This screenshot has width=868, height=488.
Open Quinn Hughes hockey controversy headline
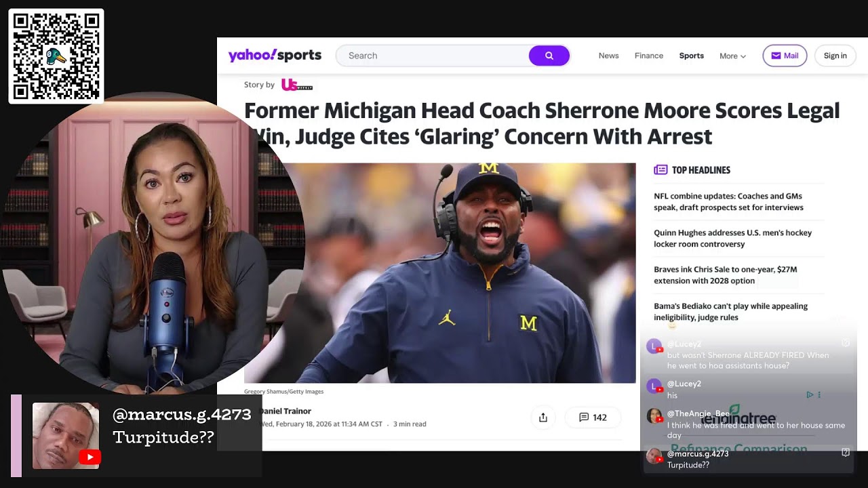click(732, 239)
